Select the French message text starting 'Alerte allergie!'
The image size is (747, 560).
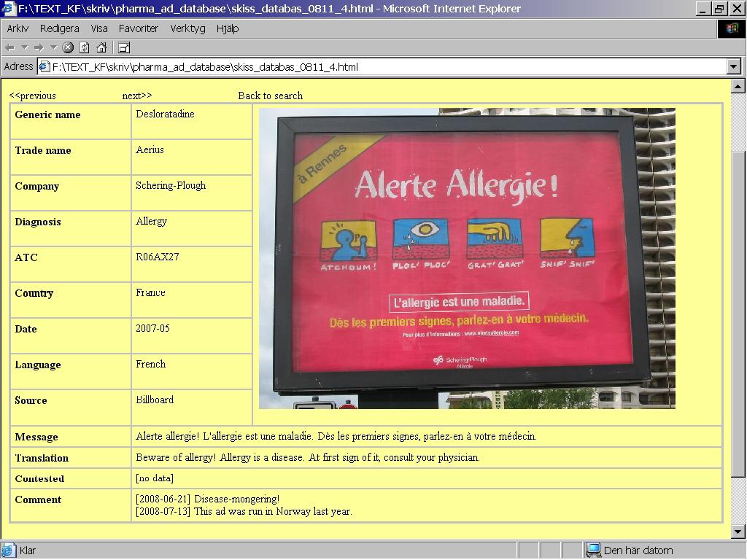click(336, 436)
